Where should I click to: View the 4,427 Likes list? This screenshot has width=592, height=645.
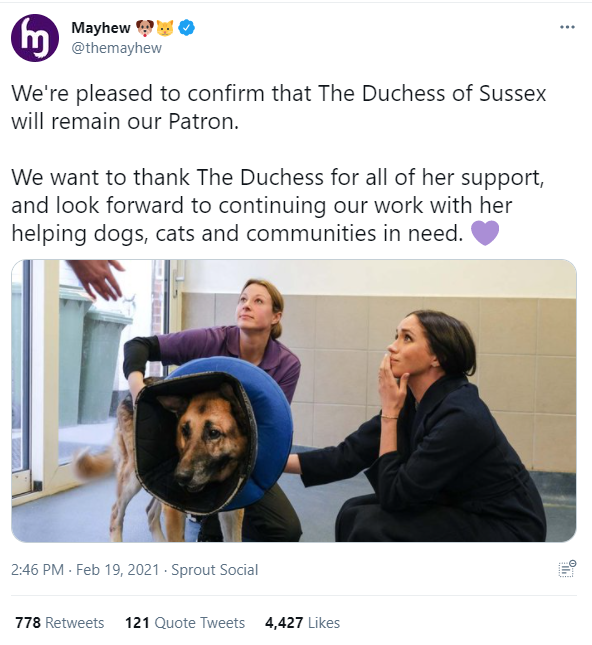pyautogui.click(x=302, y=622)
